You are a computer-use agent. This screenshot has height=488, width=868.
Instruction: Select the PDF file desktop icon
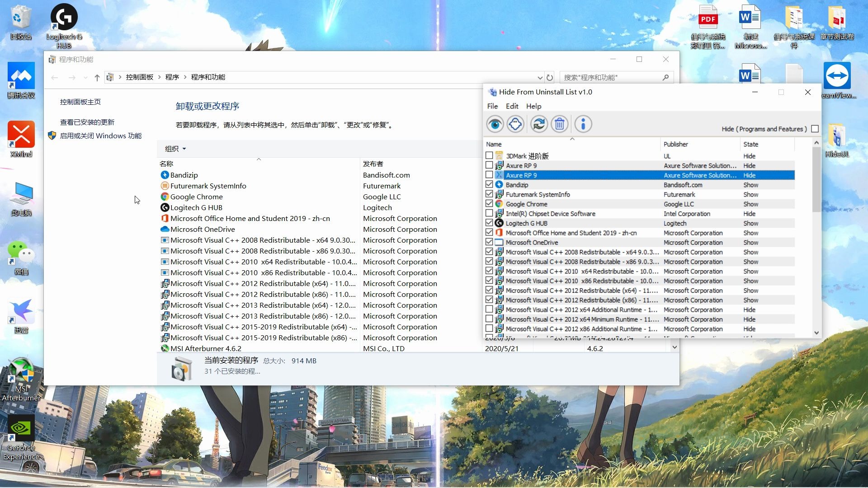708,26
